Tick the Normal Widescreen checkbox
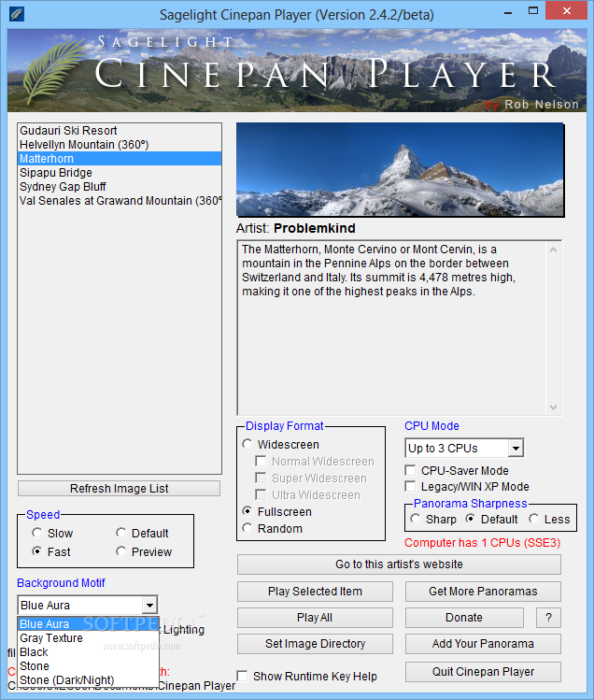594x700 pixels. tap(261, 461)
